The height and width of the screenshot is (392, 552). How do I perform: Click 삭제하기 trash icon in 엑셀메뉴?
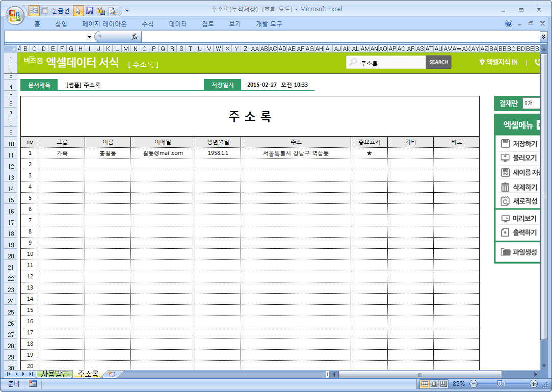(x=505, y=187)
